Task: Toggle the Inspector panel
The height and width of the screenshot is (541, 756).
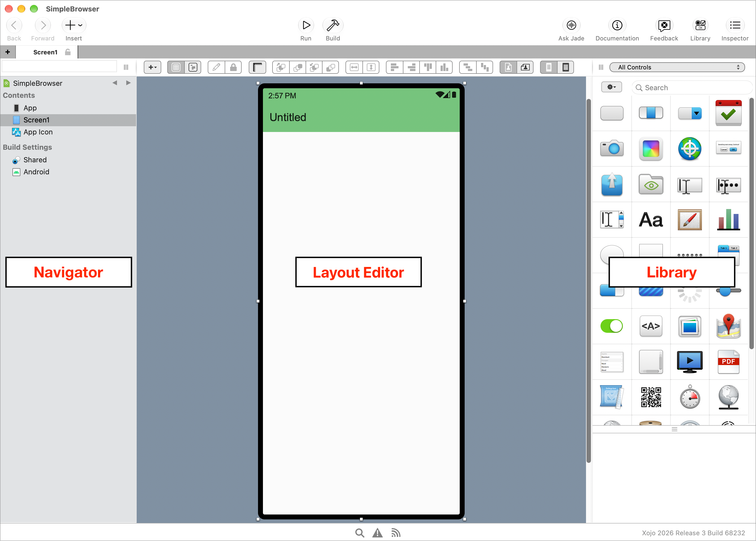Action: click(735, 25)
